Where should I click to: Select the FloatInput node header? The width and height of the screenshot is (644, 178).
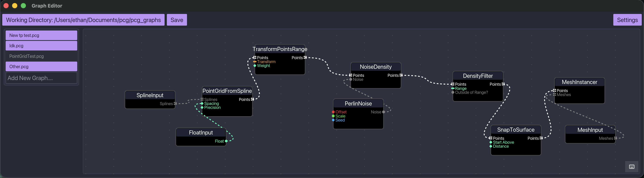pyautogui.click(x=201, y=132)
